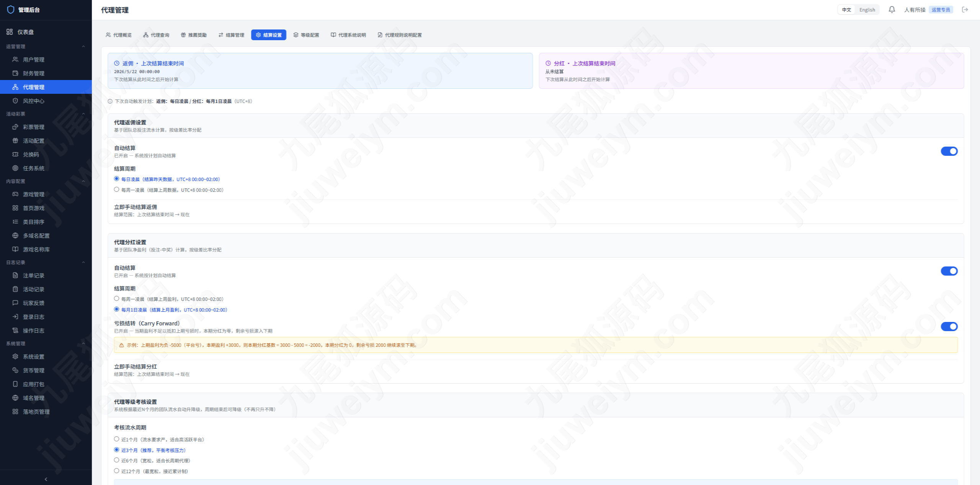Open 仪表盘 dashboard icon in sidebar
Screen dimensions: 980x485
[10, 32]
